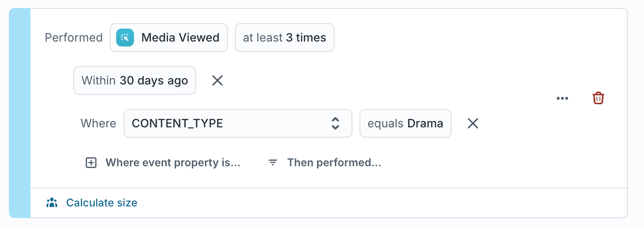Click the teal Media Viewed event icon

[x=125, y=38]
